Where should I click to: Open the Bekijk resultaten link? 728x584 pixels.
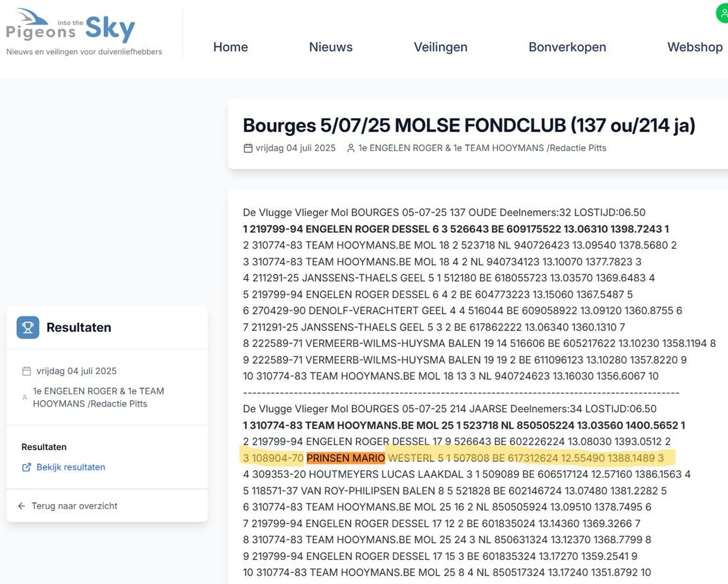(71, 467)
